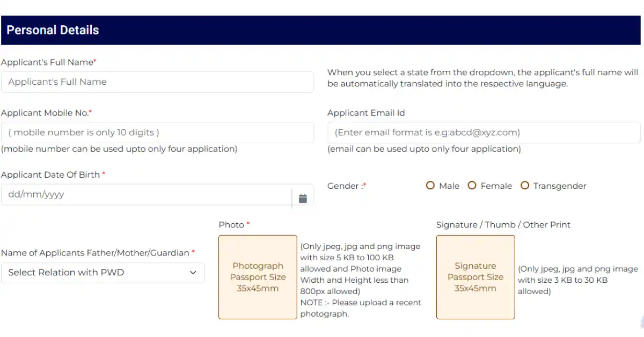Choose the Female radio button
This screenshot has width=644, height=337.
472,186
